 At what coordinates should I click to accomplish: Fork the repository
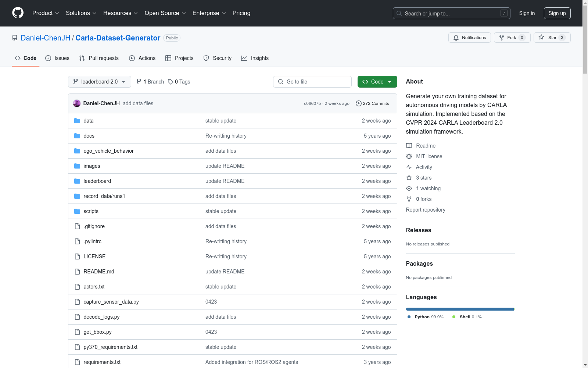(x=508, y=38)
